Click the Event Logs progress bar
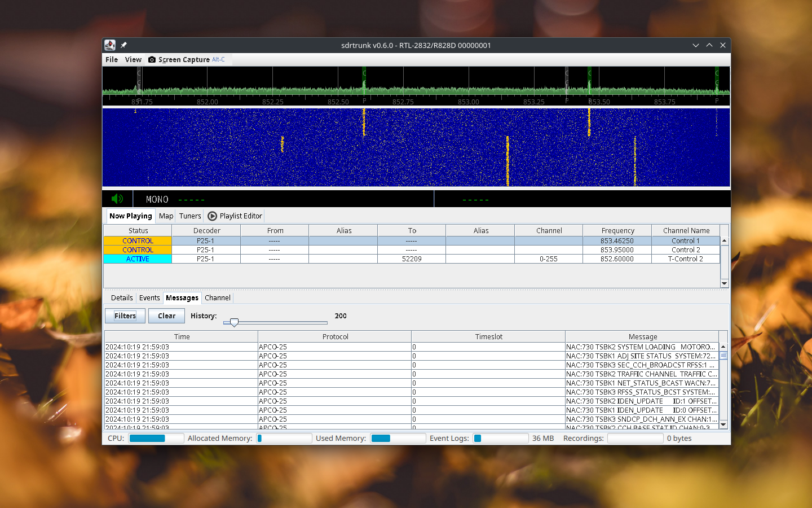The height and width of the screenshot is (508, 812). 501,438
